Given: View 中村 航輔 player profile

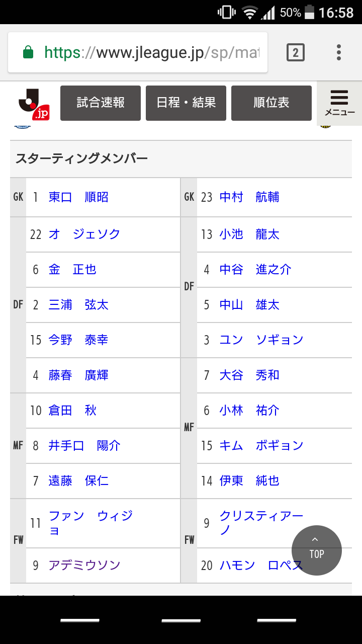Looking at the screenshot, I should 249,197.
